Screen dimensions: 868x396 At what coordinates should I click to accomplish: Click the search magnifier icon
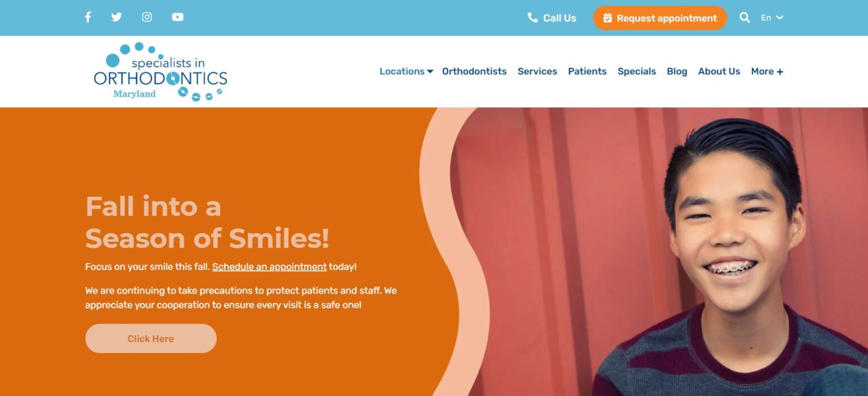click(745, 18)
